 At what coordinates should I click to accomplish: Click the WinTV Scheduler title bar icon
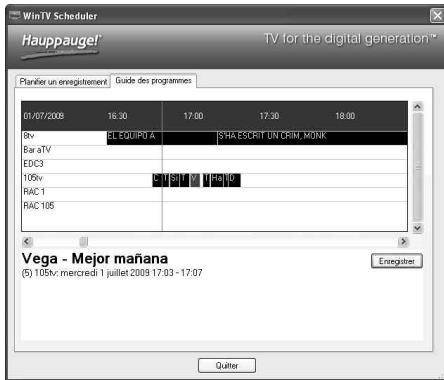coord(14,15)
